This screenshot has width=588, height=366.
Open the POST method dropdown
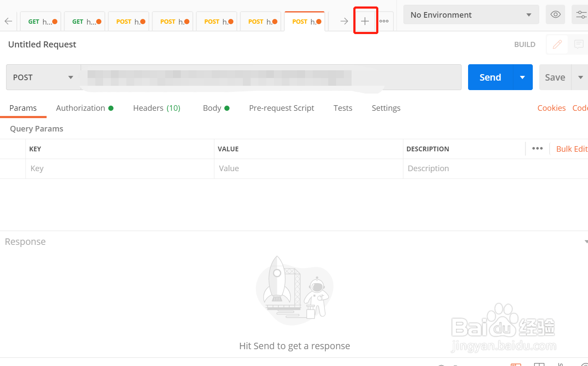(x=43, y=78)
